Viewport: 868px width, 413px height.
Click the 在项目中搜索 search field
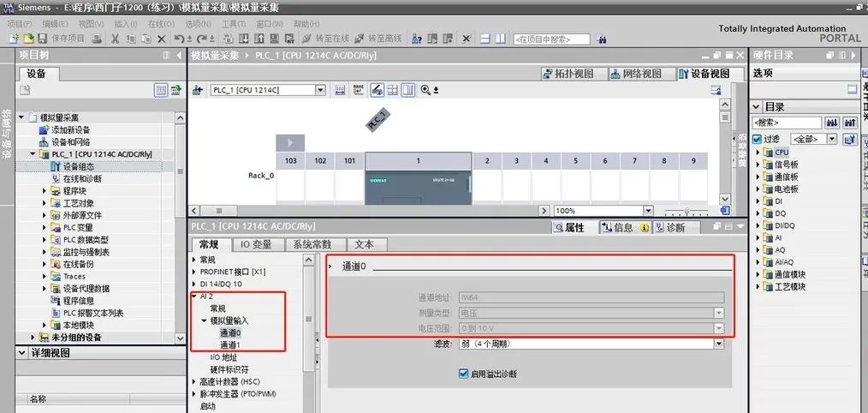(552, 39)
